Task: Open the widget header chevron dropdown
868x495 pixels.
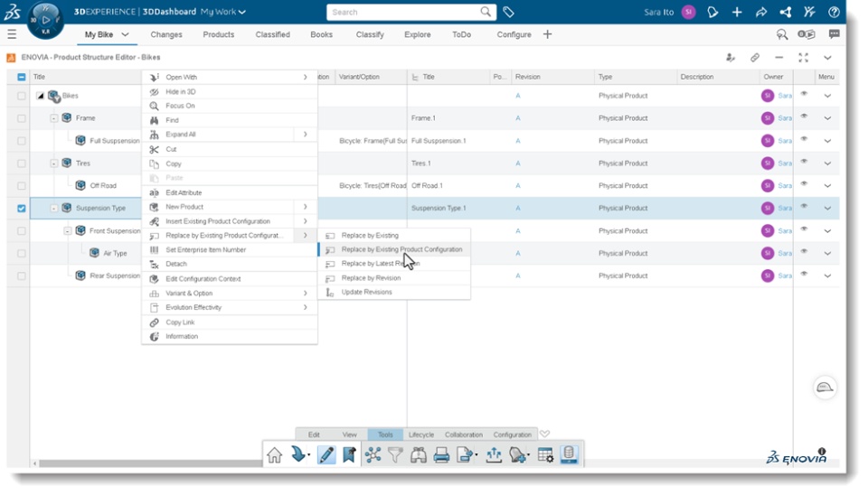Action: pyautogui.click(x=827, y=58)
